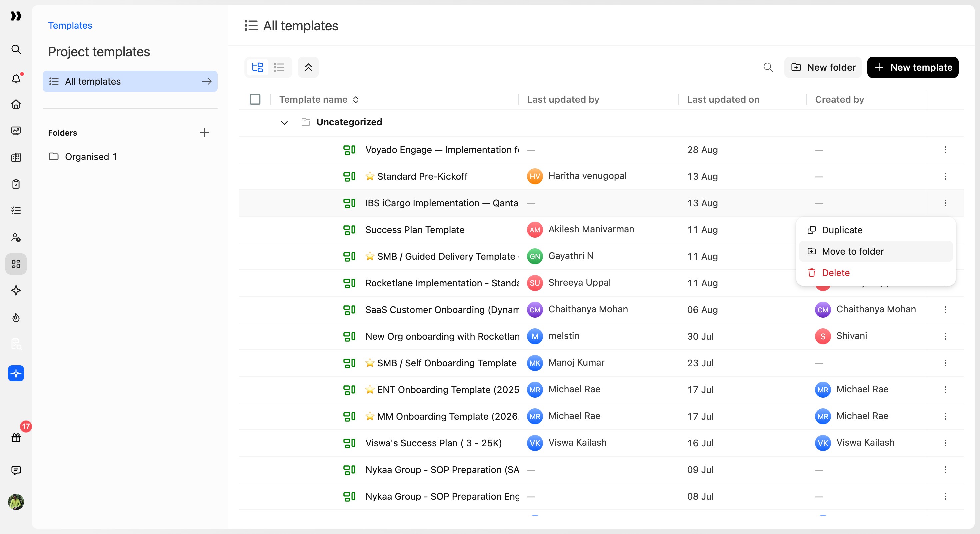The image size is (980, 534).
Task: Open the chat feedback icon
Action: coord(16,470)
